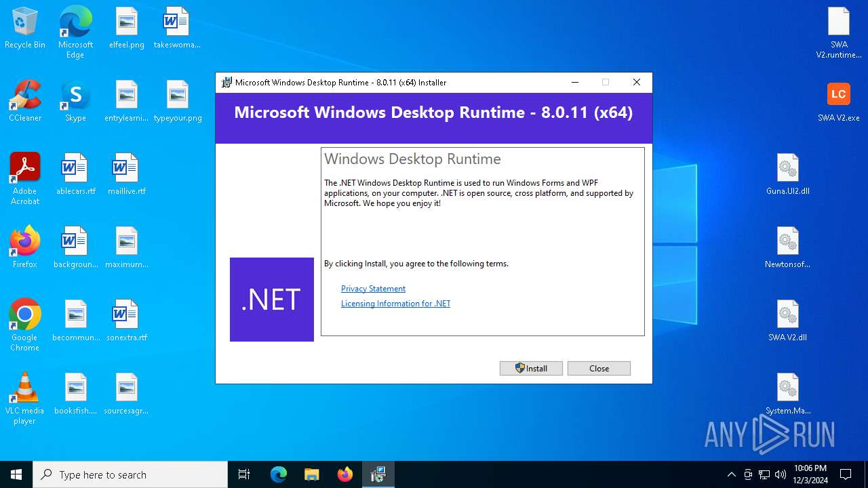The width and height of the screenshot is (868, 488).
Task: Select the System.Ma... dll file
Action: [788, 394]
